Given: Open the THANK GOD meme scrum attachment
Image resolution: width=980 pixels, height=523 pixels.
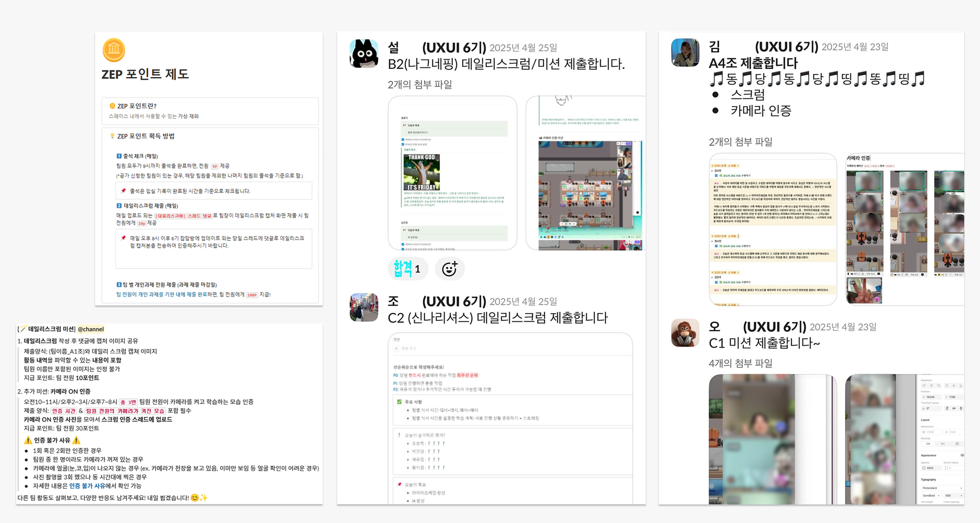Looking at the screenshot, I should (453, 173).
